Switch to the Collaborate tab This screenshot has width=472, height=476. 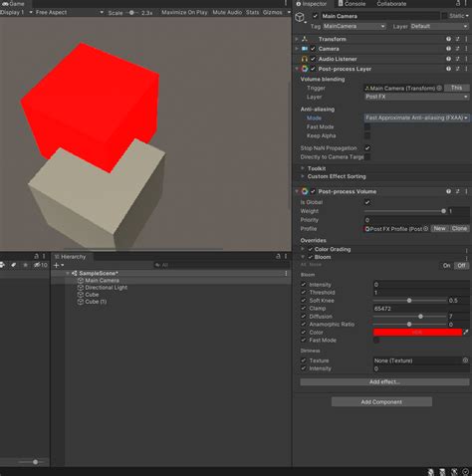point(391,4)
